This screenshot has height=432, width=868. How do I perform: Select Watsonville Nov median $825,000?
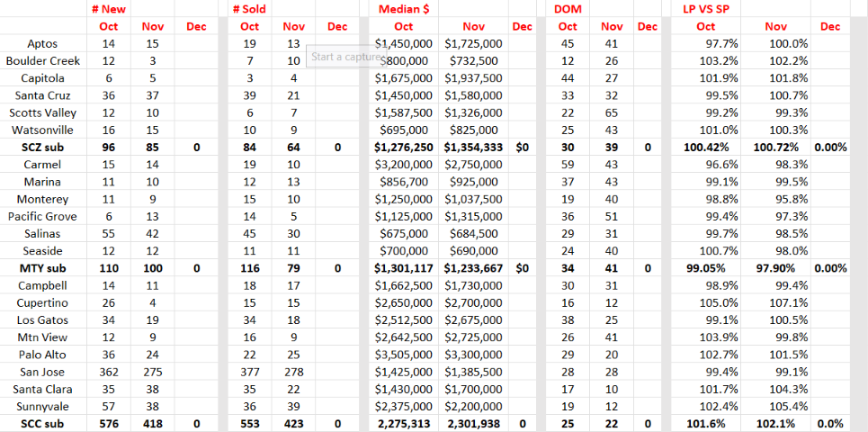pos(473,130)
